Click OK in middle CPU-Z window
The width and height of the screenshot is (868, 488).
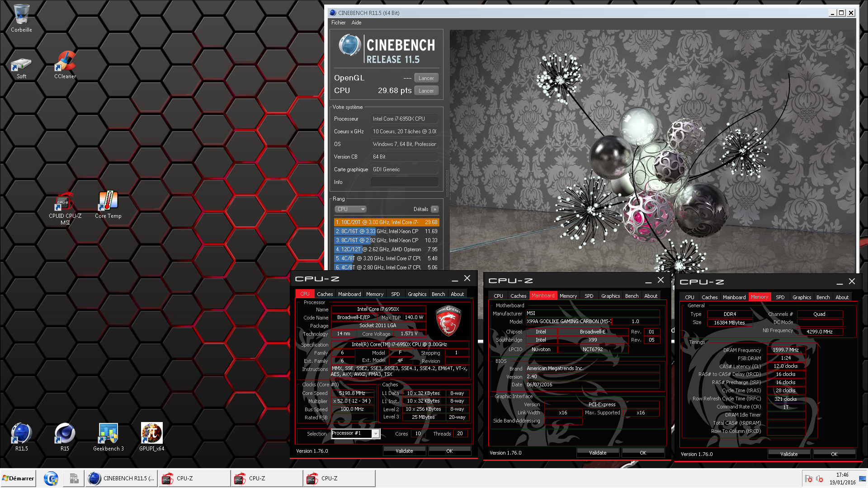643,453
